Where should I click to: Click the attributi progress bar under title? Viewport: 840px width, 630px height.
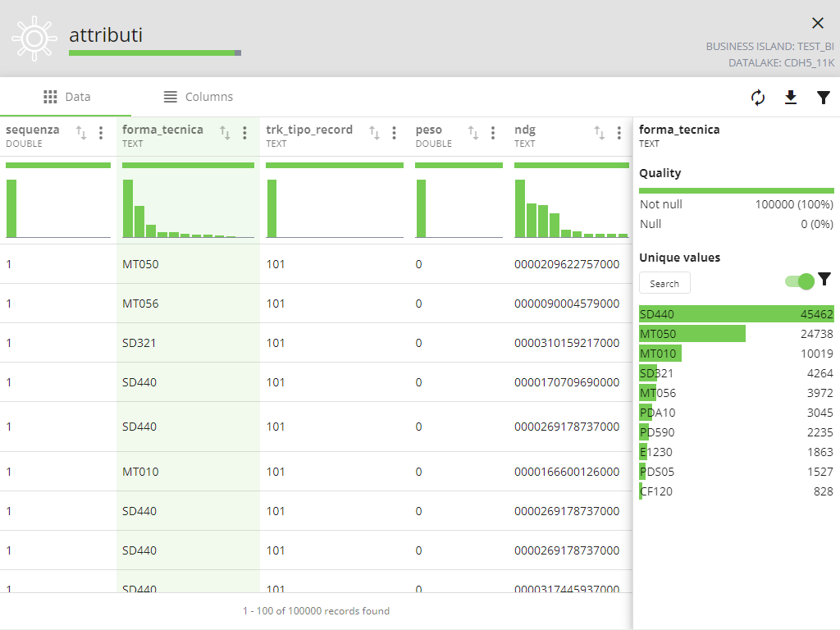[x=154, y=53]
